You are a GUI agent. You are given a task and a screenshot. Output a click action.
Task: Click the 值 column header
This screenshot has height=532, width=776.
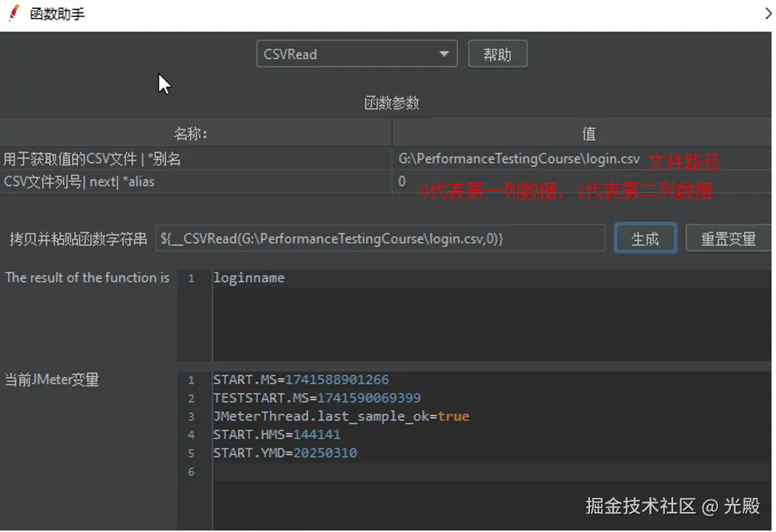click(x=582, y=133)
